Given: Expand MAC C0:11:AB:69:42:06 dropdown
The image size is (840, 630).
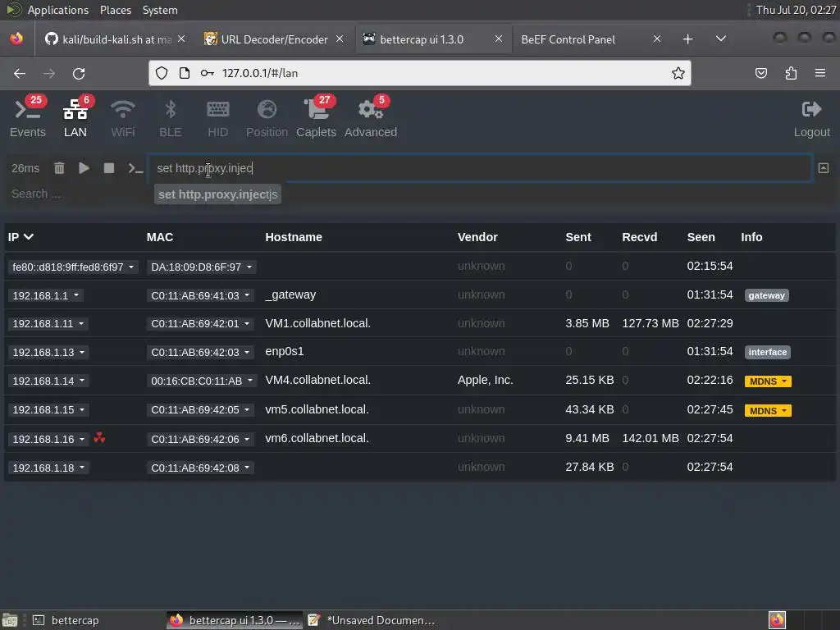Looking at the screenshot, I should click(x=200, y=440).
